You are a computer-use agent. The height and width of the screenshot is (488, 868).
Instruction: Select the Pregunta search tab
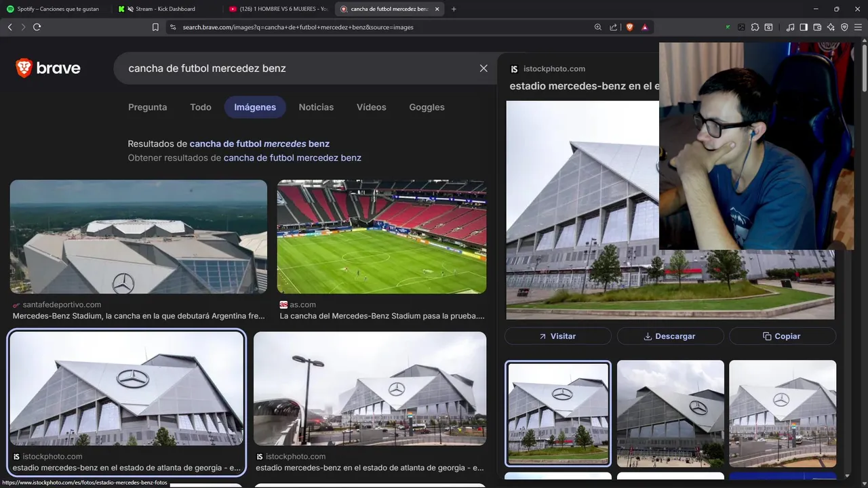[x=147, y=107]
